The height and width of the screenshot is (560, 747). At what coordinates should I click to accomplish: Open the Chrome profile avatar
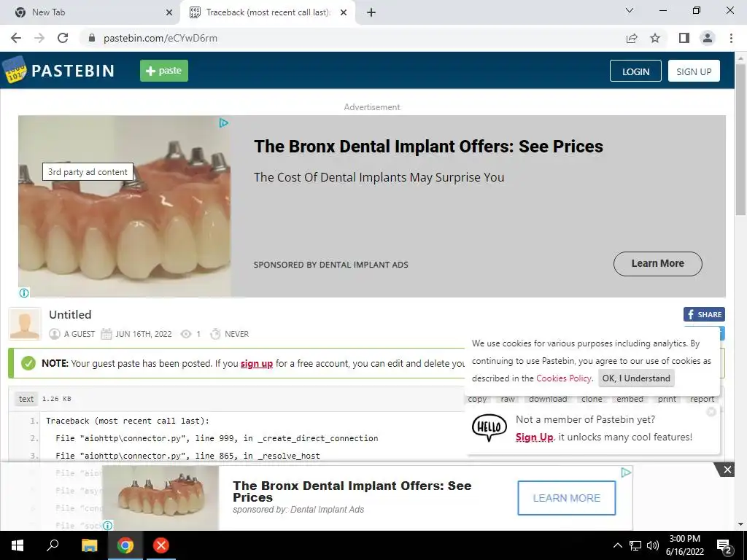point(708,38)
